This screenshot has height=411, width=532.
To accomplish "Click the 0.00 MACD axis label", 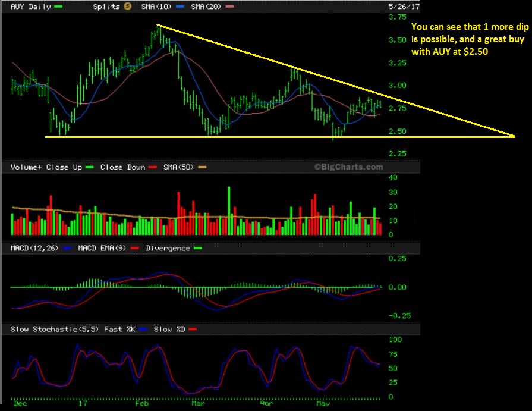I will click(397, 287).
